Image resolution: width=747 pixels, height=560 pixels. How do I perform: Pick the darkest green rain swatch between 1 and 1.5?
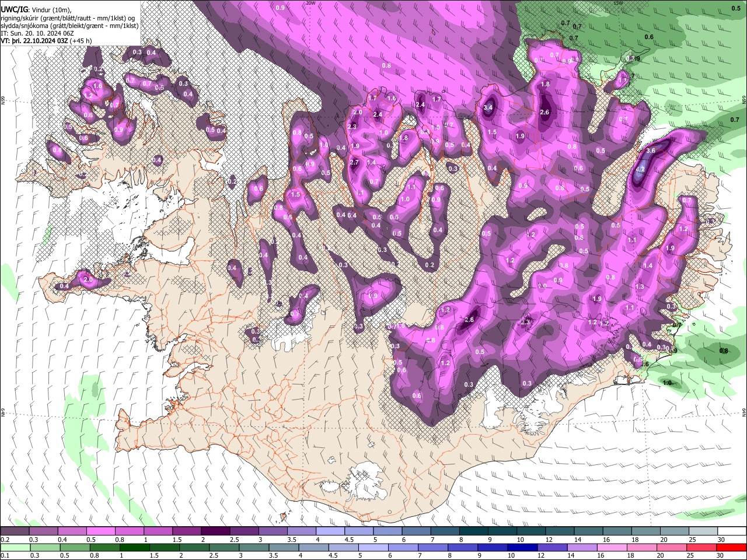coord(134,547)
